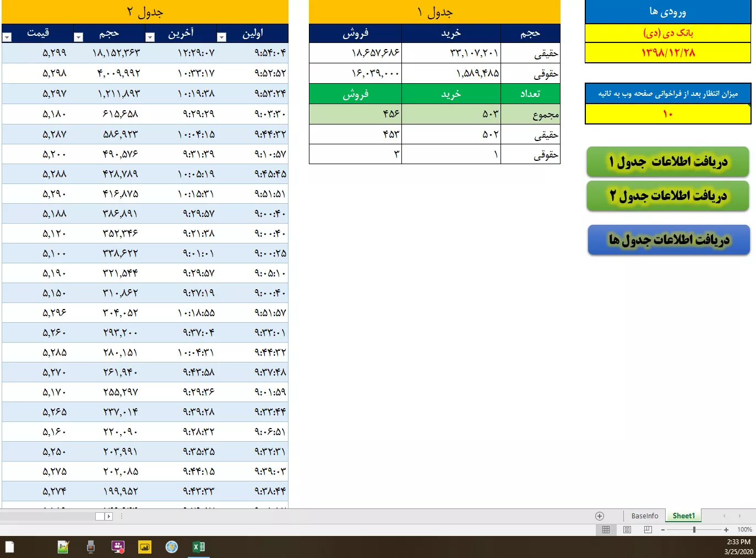Click the screen recorder camera taskbar icon
Image resolution: width=756 pixels, height=558 pixels.
pyautogui.click(x=118, y=547)
